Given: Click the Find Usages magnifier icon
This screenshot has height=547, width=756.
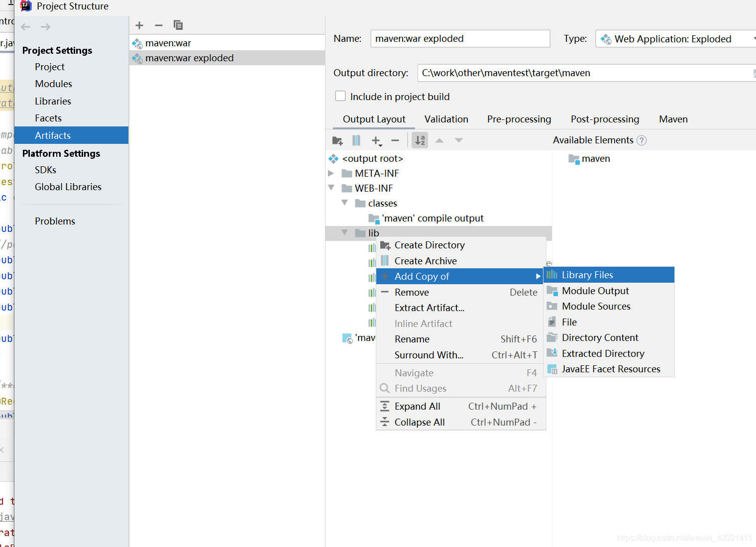Looking at the screenshot, I should point(385,388).
